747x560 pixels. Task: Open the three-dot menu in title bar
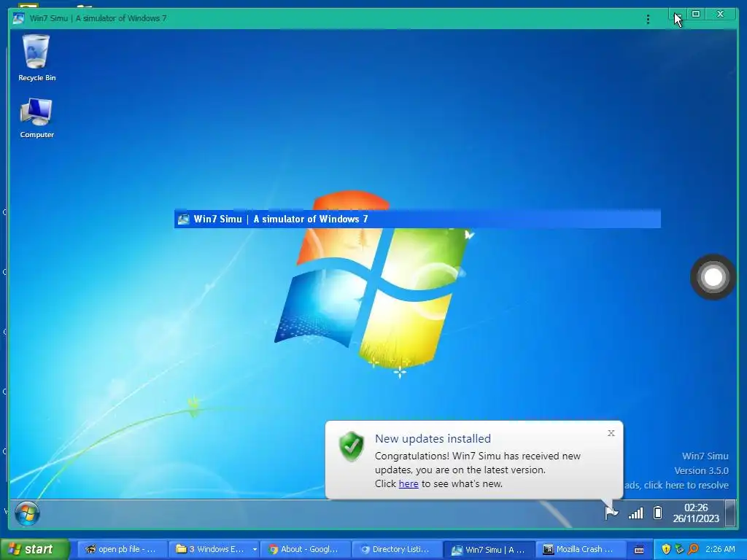pos(648,19)
